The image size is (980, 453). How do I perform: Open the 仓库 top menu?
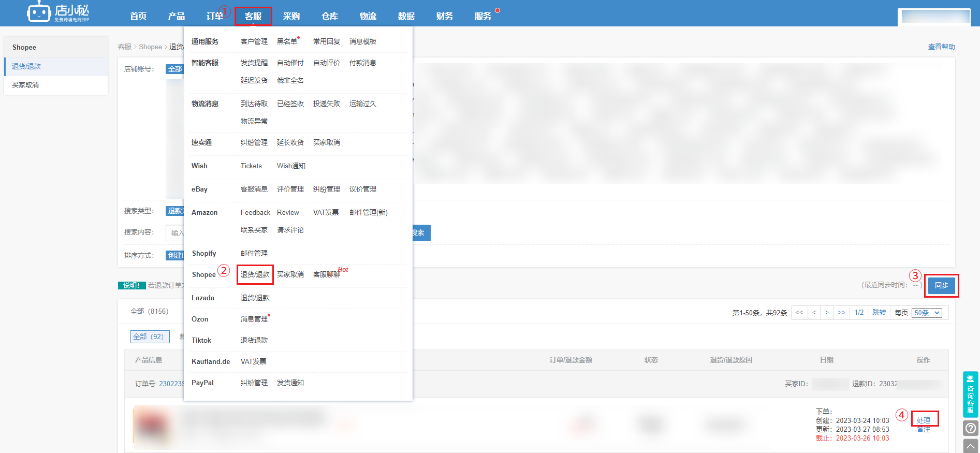click(x=330, y=16)
